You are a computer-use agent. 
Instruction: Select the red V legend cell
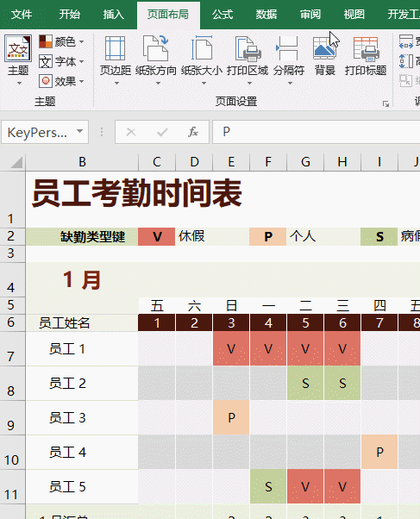[x=157, y=237]
